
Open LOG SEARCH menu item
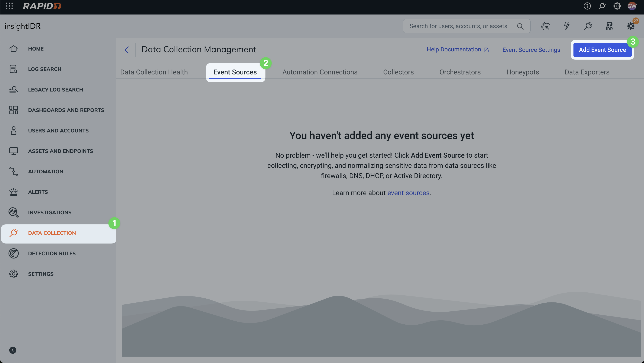click(x=45, y=69)
